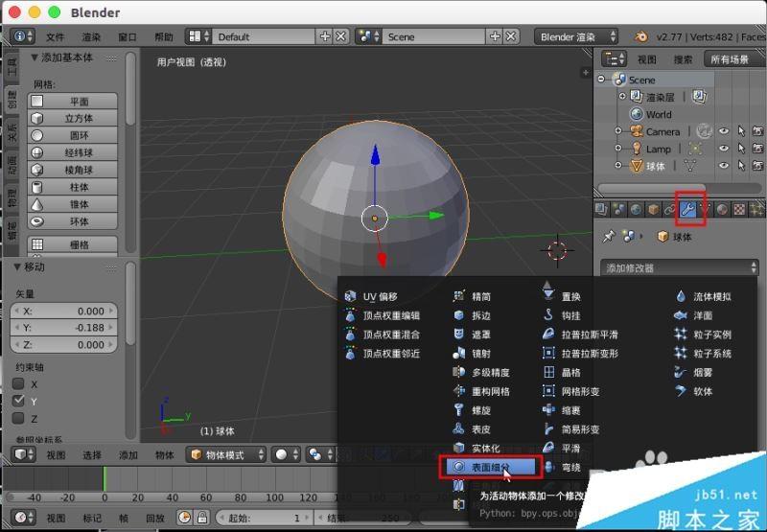Open the 窗口 (Window) menu
The width and height of the screenshot is (767, 532).
[x=128, y=36]
